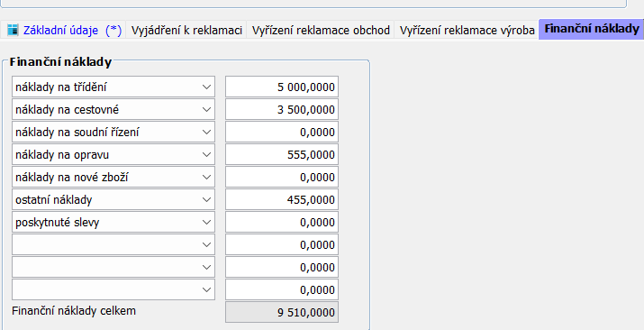Click the 9 510,0000 total field
Viewport: 644px width, 330px height.
coord(282,312)
